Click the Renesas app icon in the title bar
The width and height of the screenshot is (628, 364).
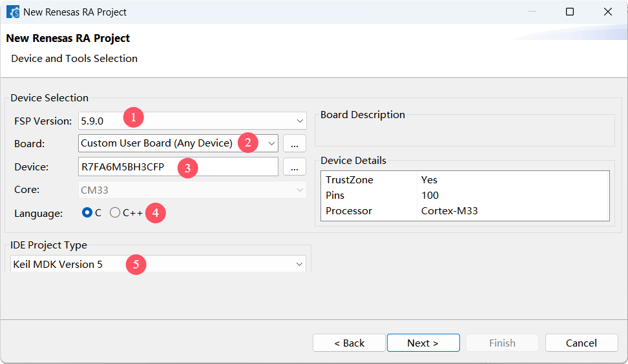pos(13,12)
